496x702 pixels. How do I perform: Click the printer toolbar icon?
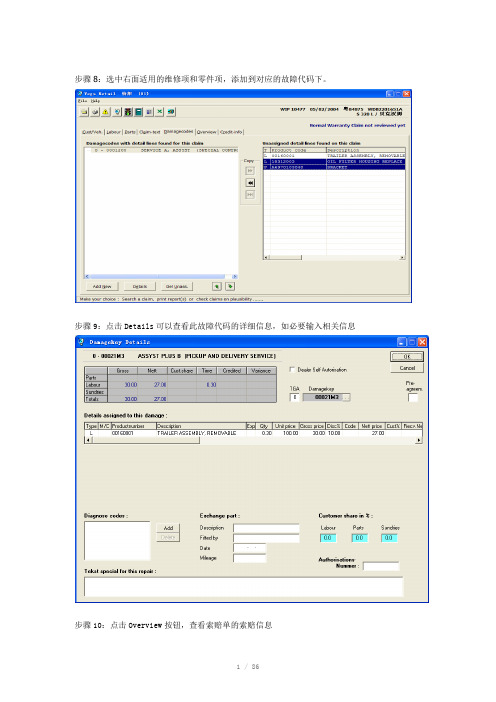click(x=95, y=112)
